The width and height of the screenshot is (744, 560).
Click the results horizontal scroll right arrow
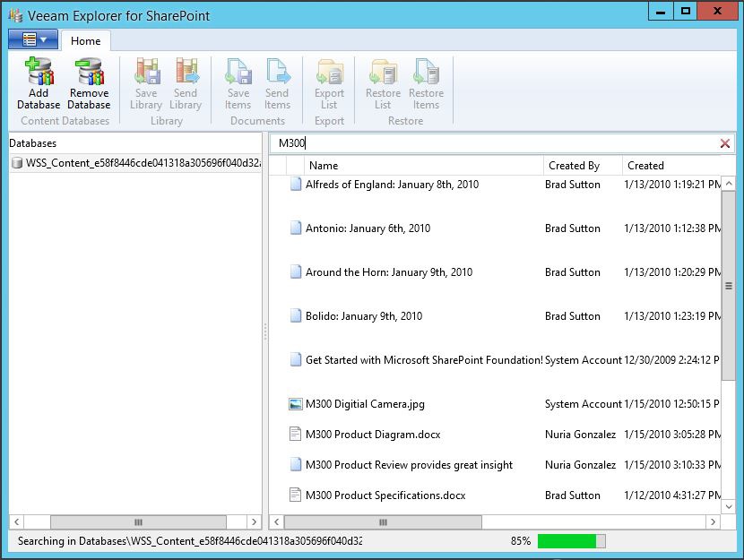(x=713, y=522)
